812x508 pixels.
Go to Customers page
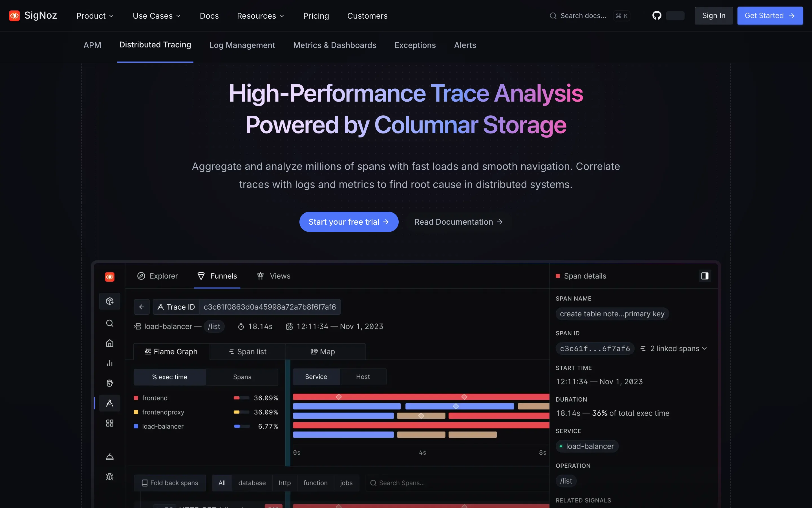(367, 16)
